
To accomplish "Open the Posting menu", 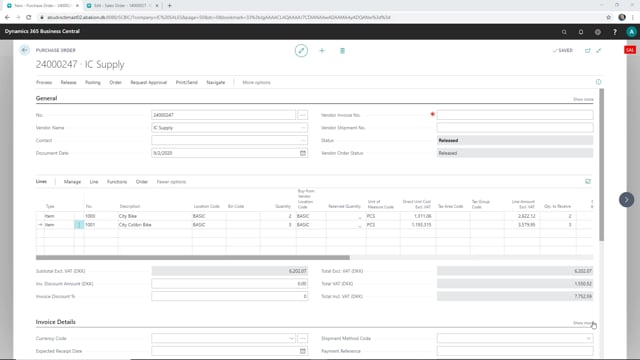I will tap(93, 82).
